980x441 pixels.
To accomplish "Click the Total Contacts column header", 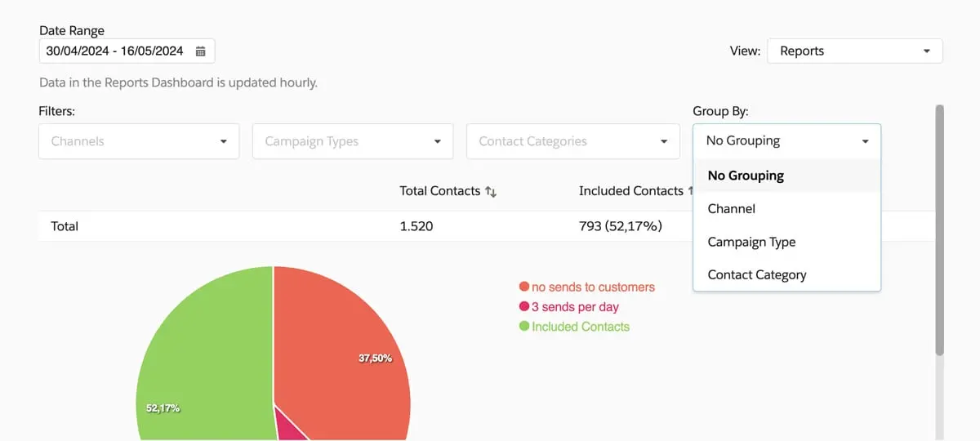I will [x=439, y=191].
